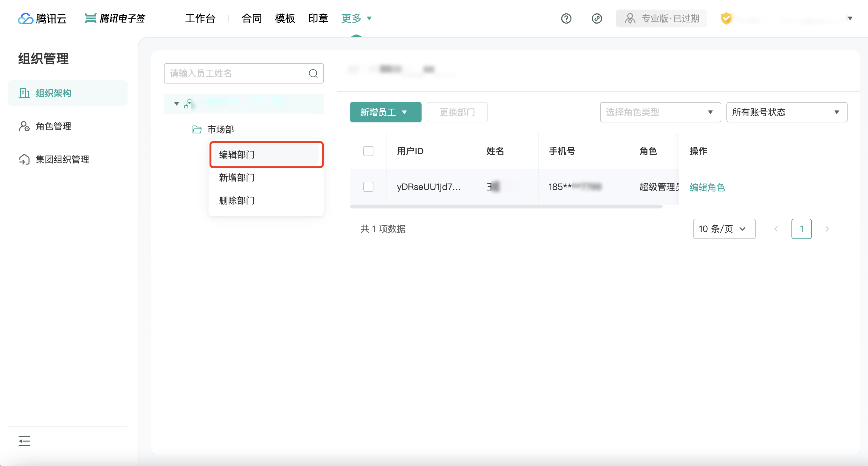Click the Tencent E-Sign logo

114,18
